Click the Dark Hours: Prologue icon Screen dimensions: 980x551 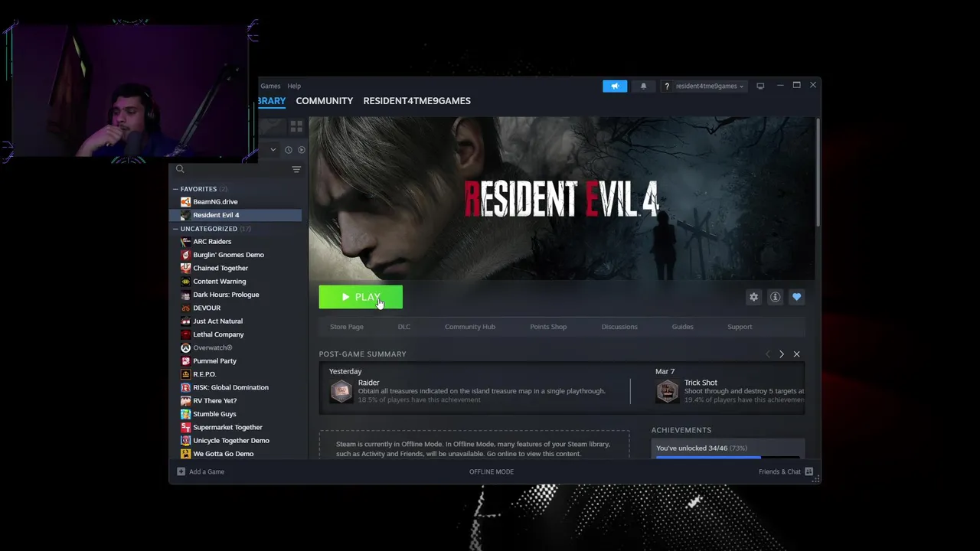coord(185,295)
